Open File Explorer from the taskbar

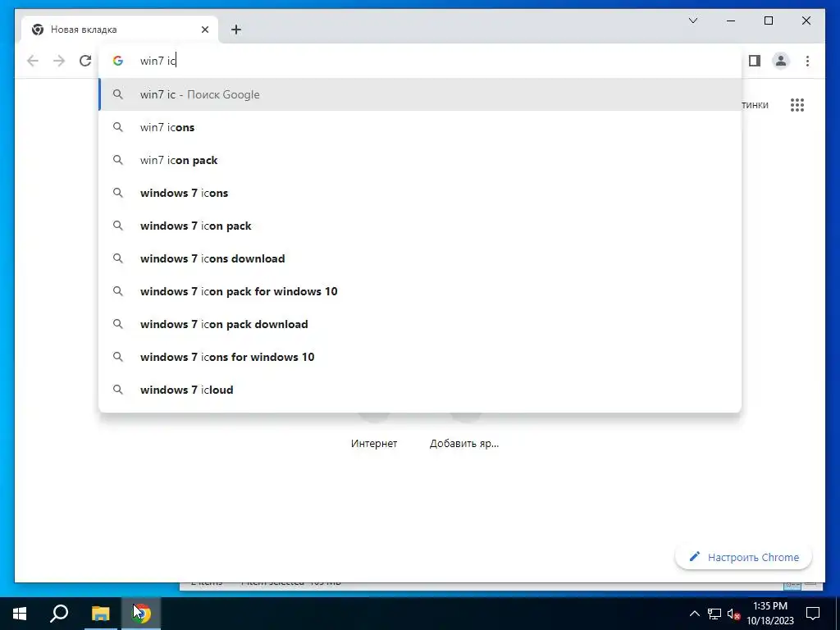point(100,614)
